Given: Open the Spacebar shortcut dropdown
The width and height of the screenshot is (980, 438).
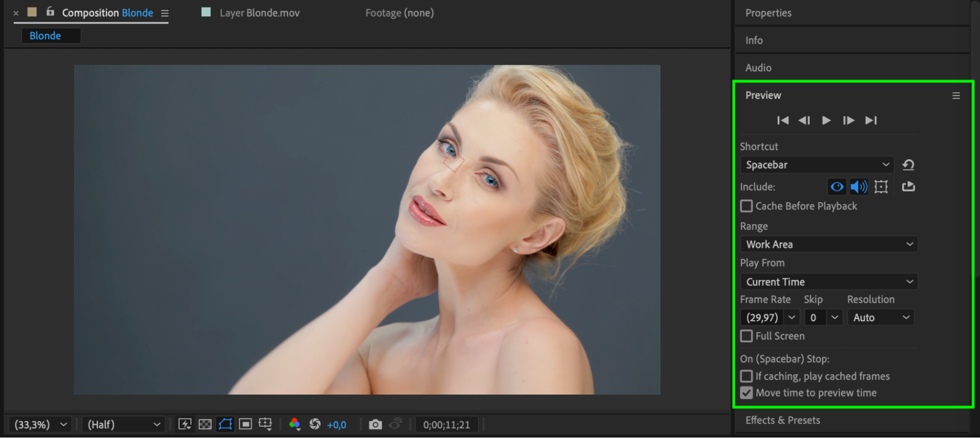Looking at the screenshot, I should (x=817, y=165).
